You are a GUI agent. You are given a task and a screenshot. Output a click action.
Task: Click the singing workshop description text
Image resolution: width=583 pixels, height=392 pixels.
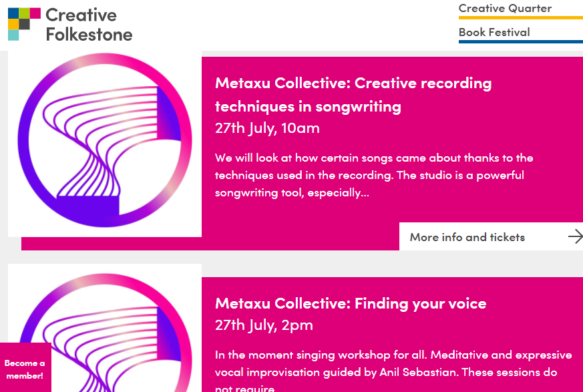click(x=393, y=371)
